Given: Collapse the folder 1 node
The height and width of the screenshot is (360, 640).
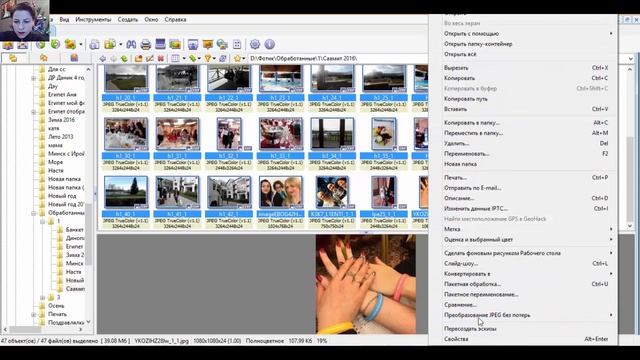Looking at the screenshot, I should 42,221.
